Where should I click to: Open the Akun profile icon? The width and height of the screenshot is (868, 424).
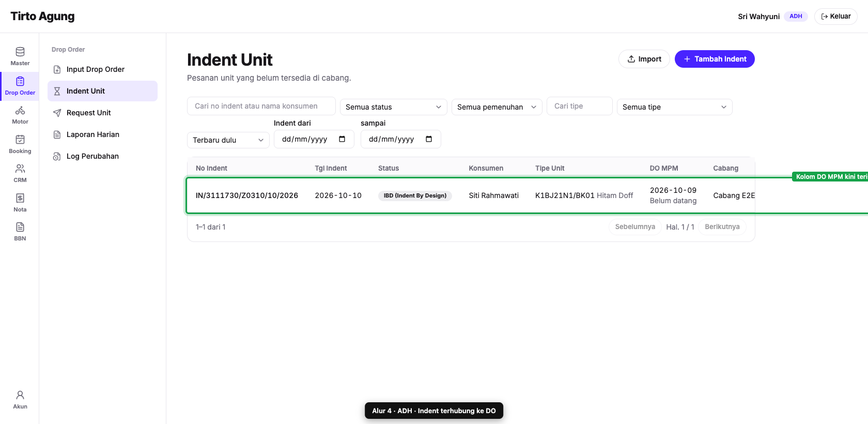click(20, 395)
